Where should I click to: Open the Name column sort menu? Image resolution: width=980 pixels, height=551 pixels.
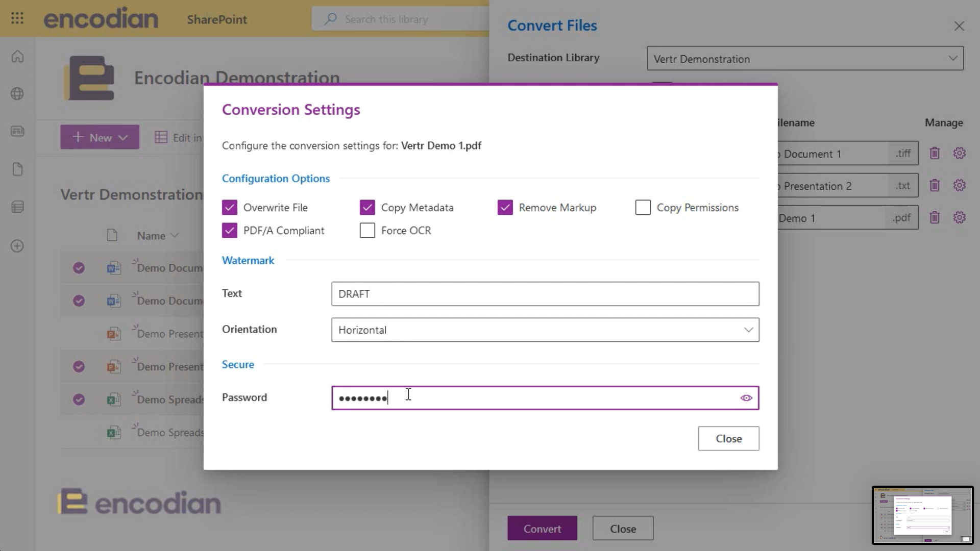[158, 236]
